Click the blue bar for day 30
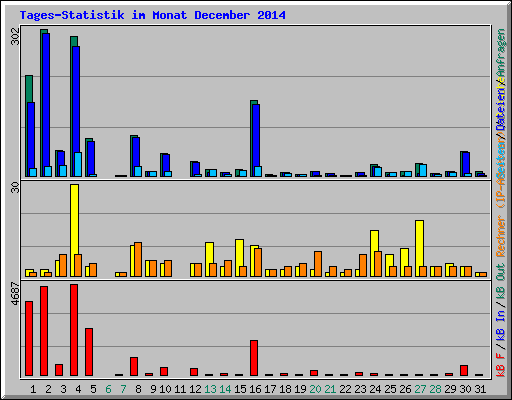Image resolution: width=512 pixels, height=400 pixels. point(466,163)
